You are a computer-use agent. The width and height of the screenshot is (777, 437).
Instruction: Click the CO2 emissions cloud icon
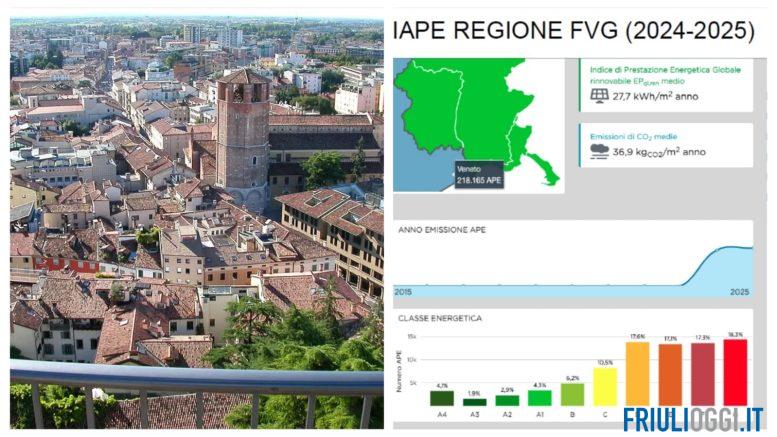tap(599, 152)
